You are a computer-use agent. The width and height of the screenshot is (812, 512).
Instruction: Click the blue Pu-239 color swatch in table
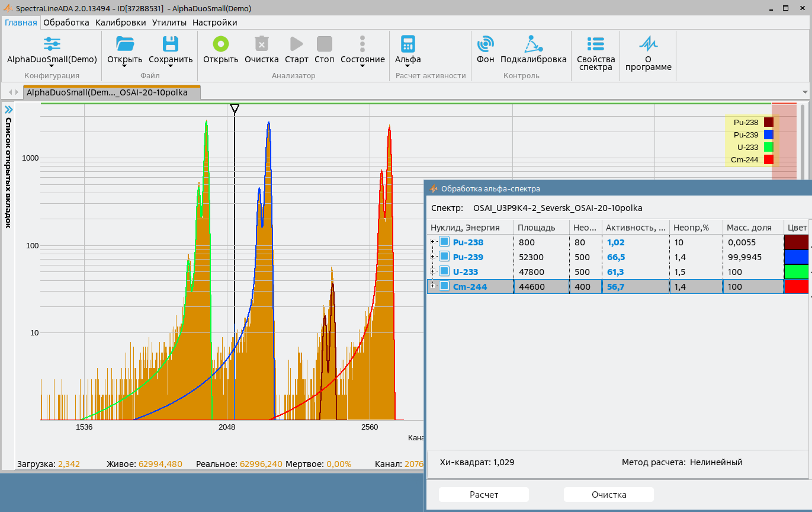click(796, 257)
